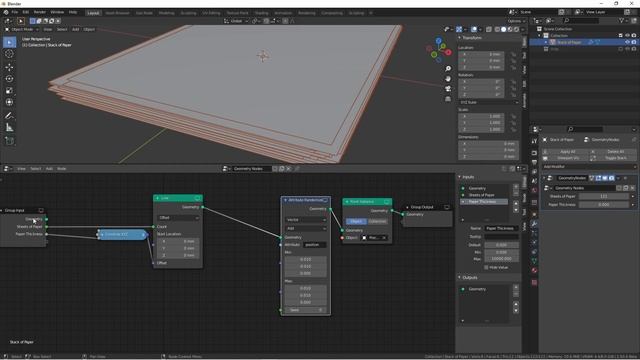This screenshot has height=360, width=640.
Task: Open the Texture properties tab icon
Action: (x=534, y=282)
